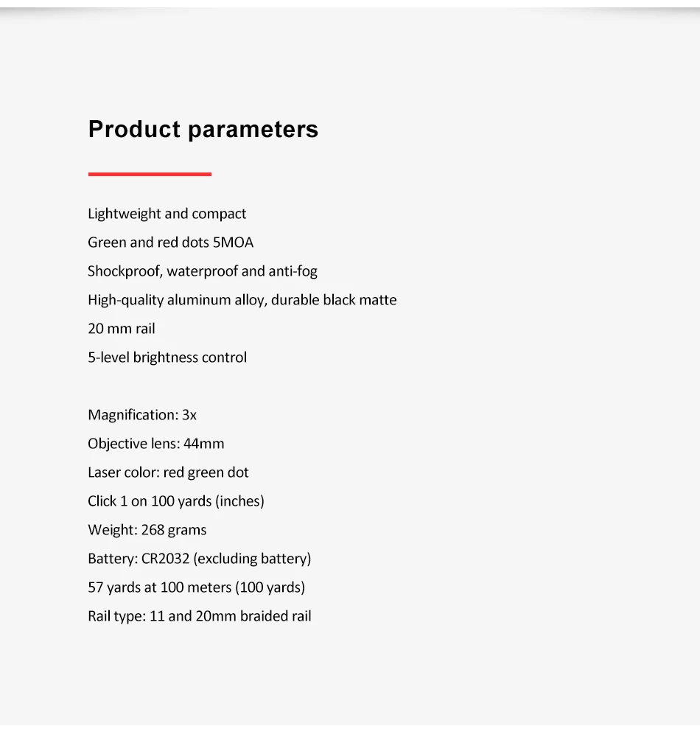Click the 20 mm rail text
The height and width of the screenshot is (729, 700).
coord(122,329)
